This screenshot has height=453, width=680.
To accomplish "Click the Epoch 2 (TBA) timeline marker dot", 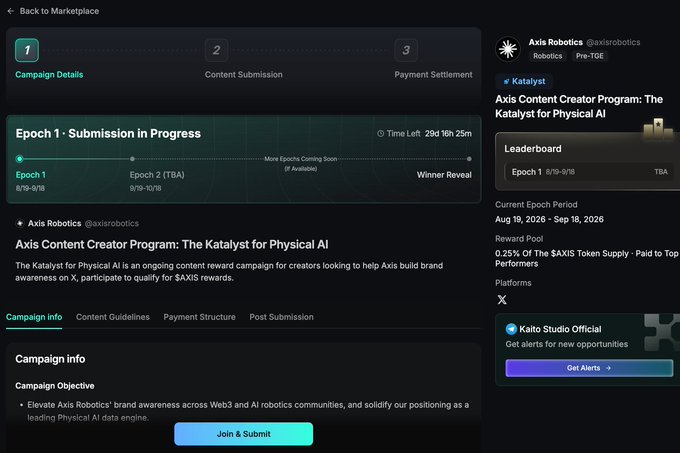I will click(132, 159).
